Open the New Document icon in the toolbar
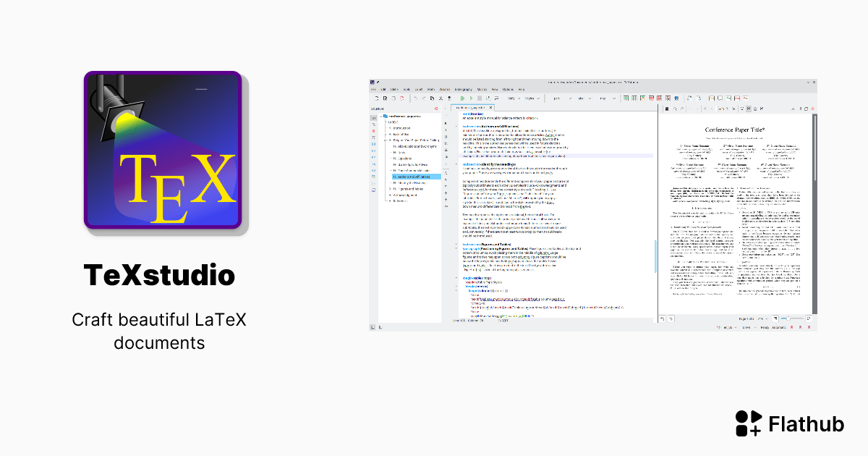 [x=377, y=98]
